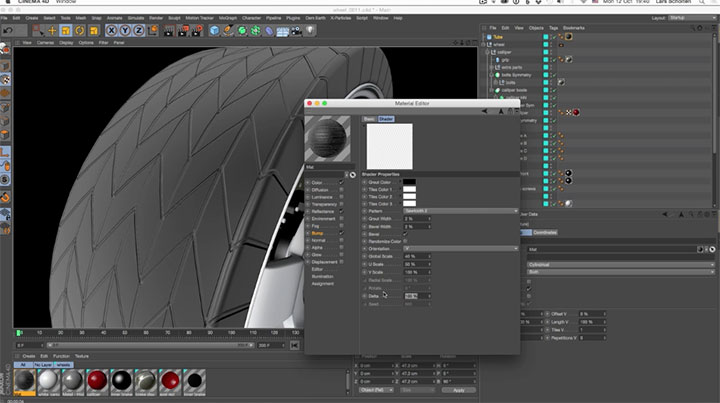This screenshot has height=403, width=720.
Task: Click the green Array modeling icon
Action: click(x=256, y=31)
